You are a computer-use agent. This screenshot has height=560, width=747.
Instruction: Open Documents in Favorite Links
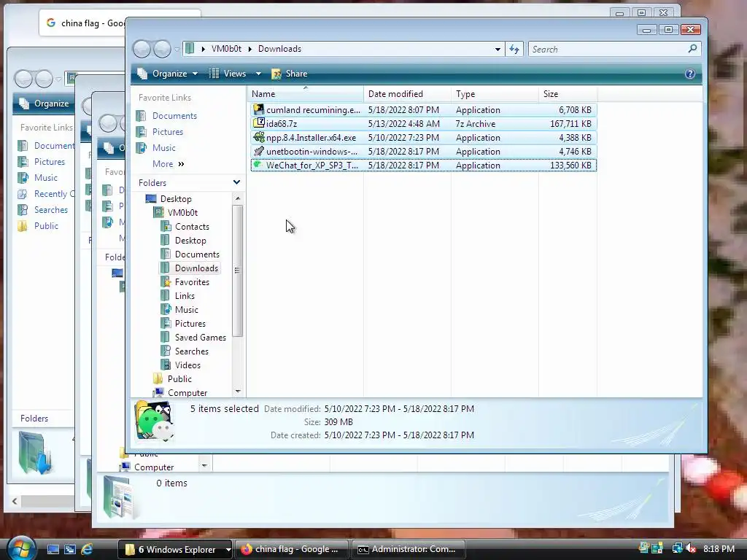coord(174,116)
